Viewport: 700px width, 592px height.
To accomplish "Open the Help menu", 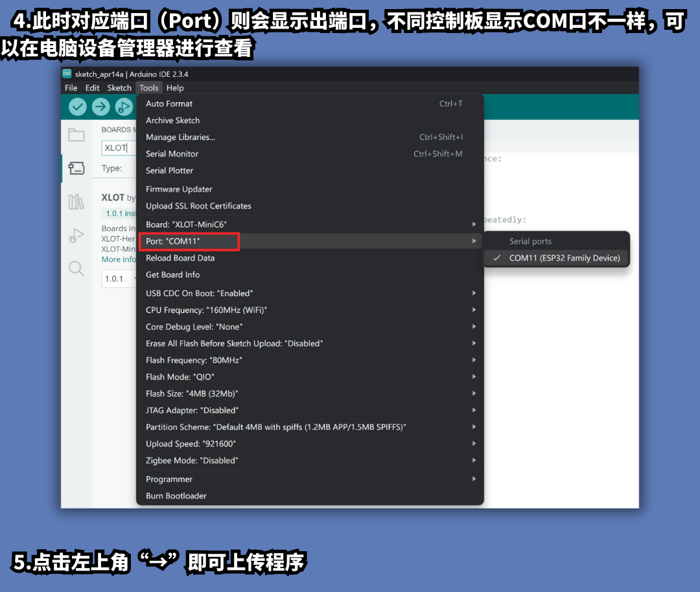I will point(175,88).
